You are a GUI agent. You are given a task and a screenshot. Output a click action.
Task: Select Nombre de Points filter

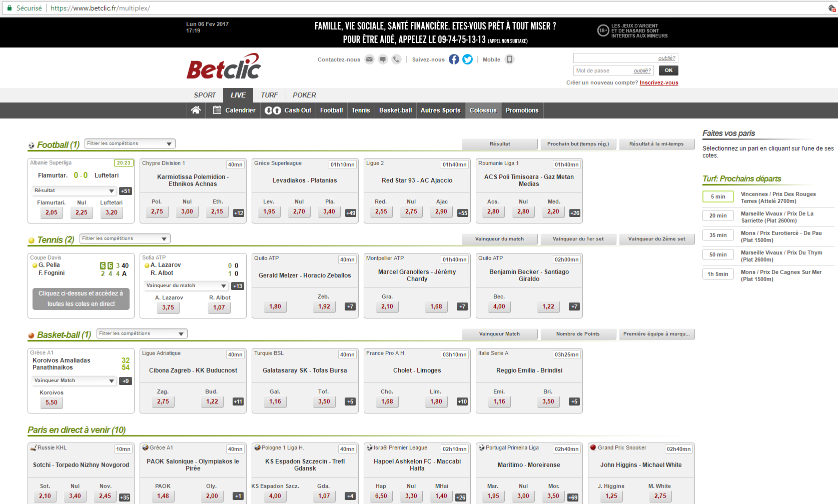[x=578, y=334]
